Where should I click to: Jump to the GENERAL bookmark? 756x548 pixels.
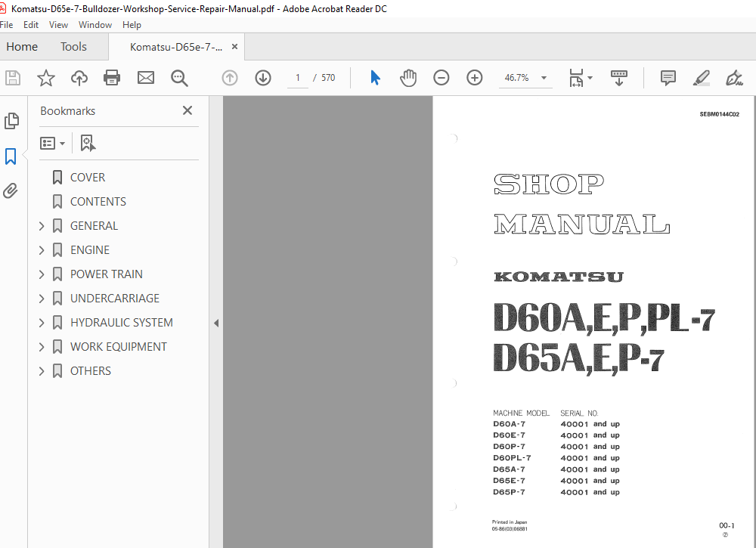(x=94, y=225)
